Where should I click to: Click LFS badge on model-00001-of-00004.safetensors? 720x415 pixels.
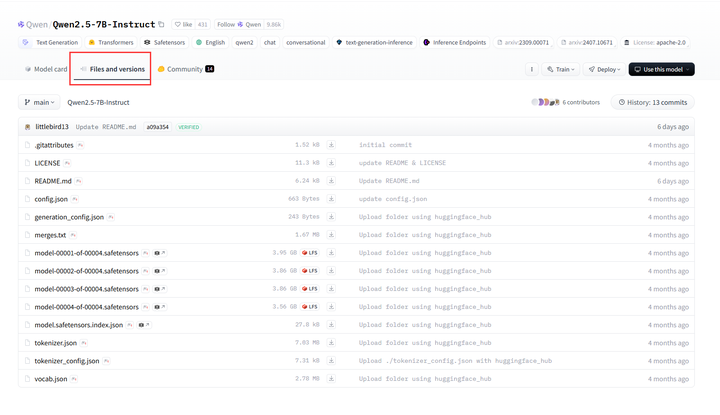(x=310, y=253)
